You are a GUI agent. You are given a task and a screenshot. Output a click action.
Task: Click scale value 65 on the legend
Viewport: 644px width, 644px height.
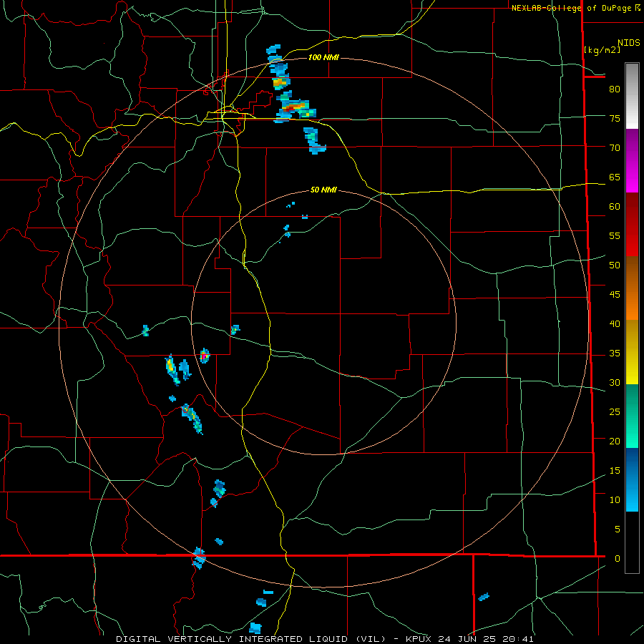615,177
